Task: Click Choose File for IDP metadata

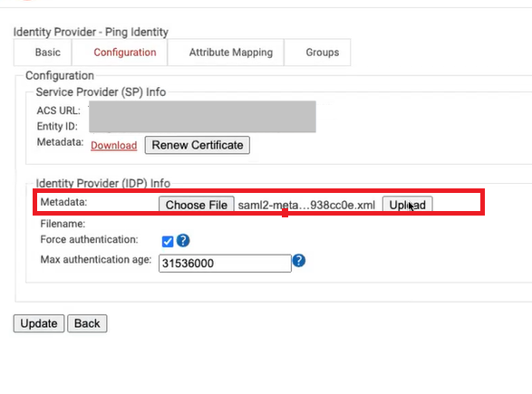Action: pyautogui.click(x=197, y=205)
